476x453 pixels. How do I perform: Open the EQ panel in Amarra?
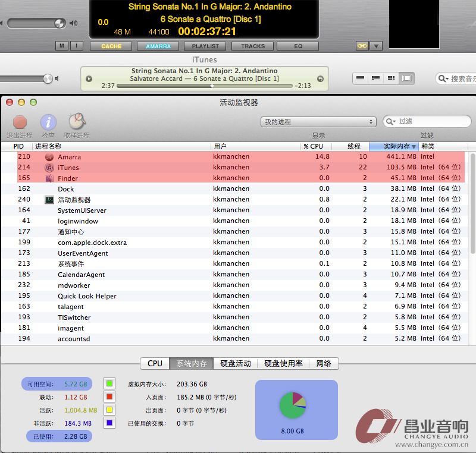click(298, 46)
